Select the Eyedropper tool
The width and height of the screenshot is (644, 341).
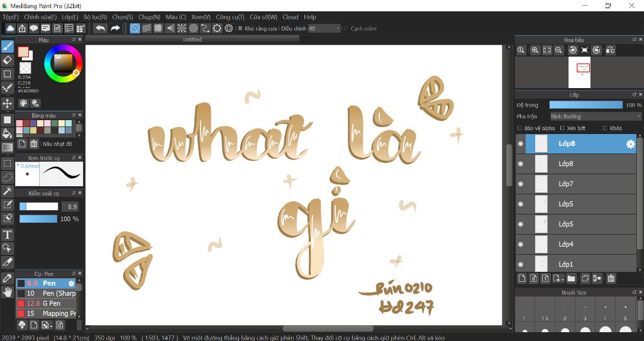(x=8, y=278)
